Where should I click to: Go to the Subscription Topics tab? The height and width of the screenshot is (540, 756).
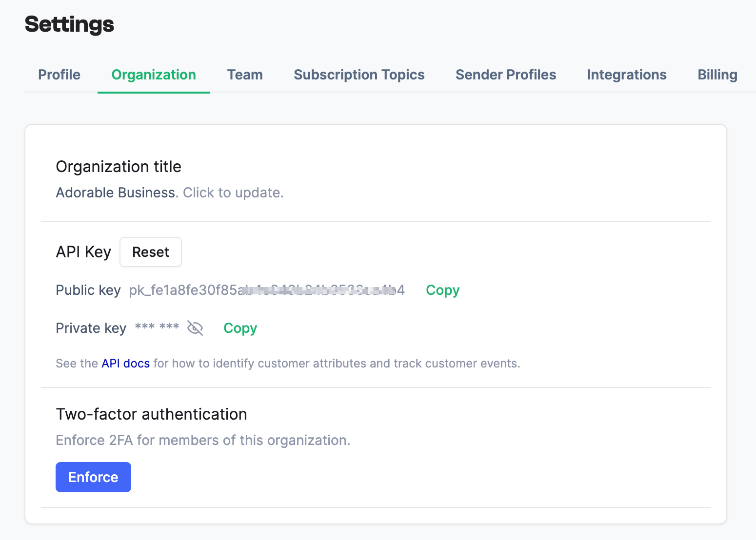coord(359,75)
